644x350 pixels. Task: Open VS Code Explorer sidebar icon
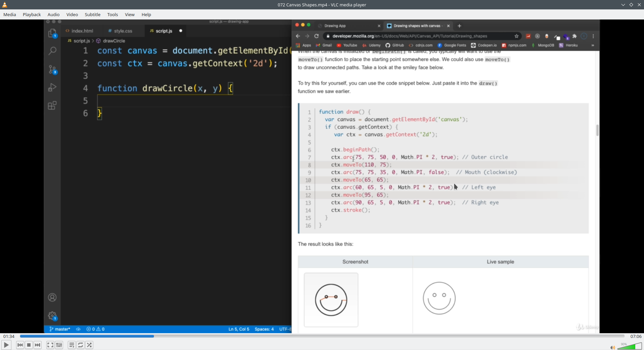52,33
